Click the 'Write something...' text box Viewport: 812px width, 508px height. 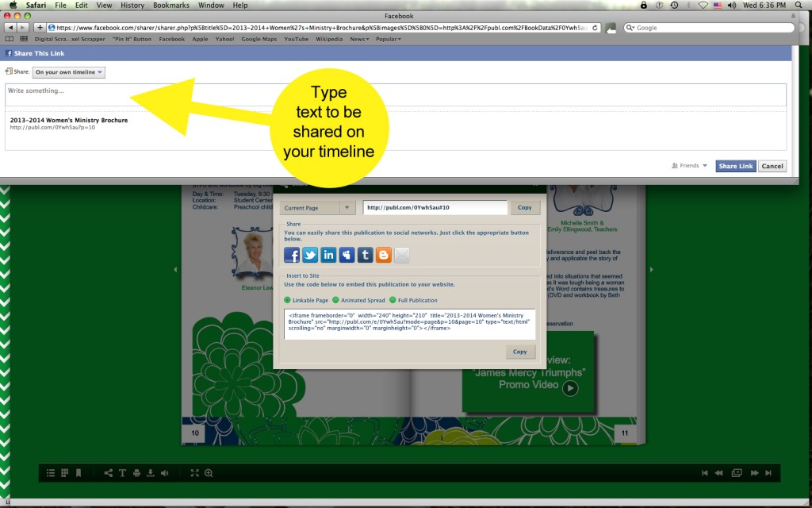tap(396, 95)
